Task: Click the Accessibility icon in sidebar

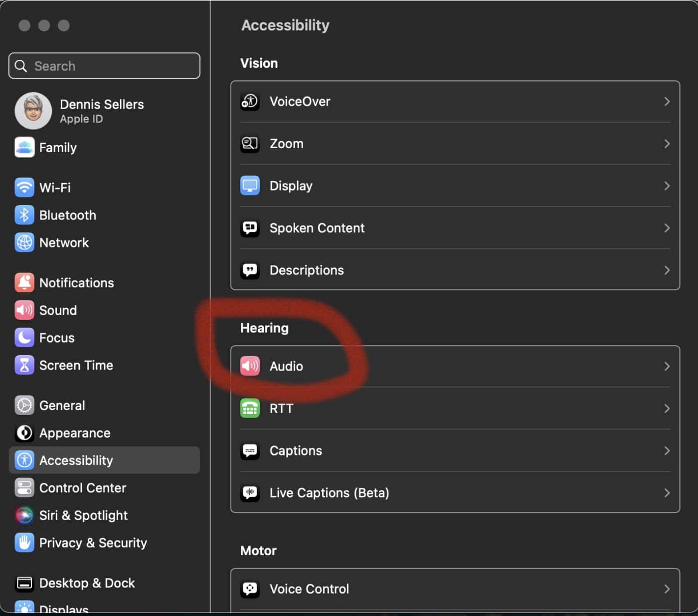Action: 24,460
